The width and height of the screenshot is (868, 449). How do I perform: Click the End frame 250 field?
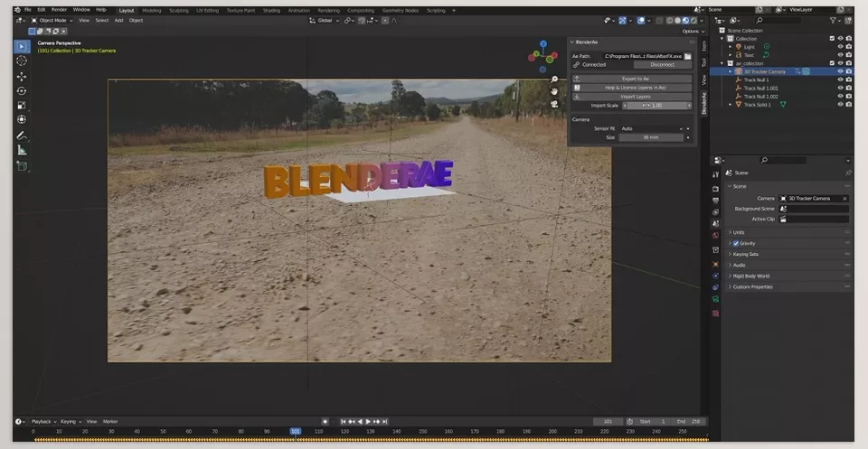pos(690,422)
